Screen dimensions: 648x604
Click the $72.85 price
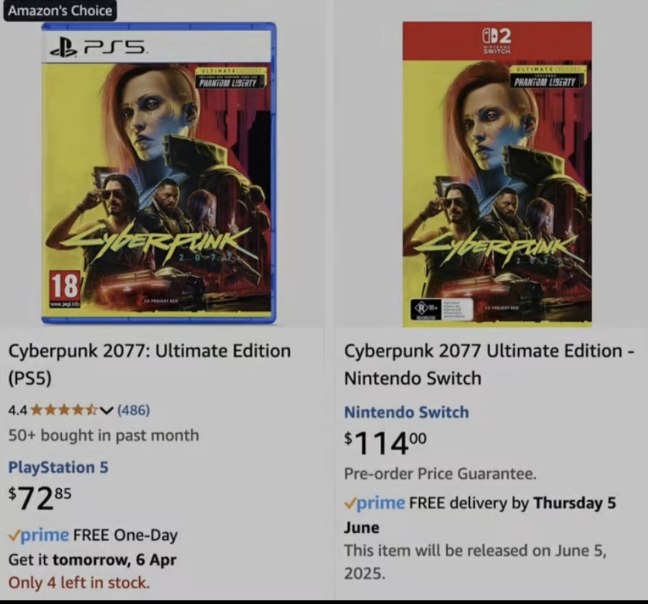[40, 498]
